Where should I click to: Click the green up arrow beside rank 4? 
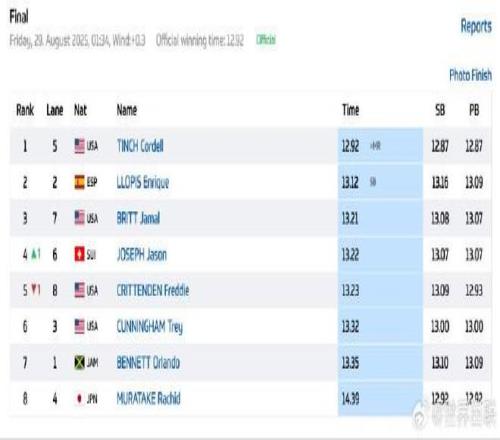tap(34, 255)
